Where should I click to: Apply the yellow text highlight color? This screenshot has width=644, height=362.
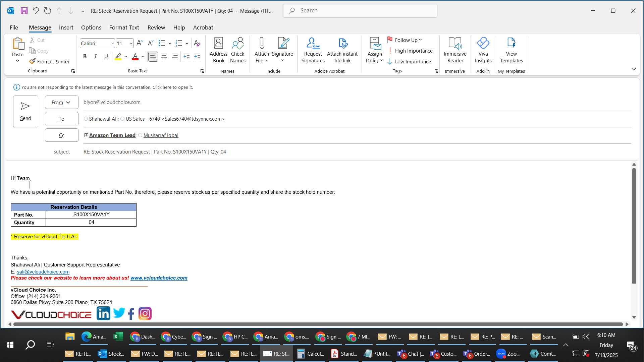click(118, 57)
